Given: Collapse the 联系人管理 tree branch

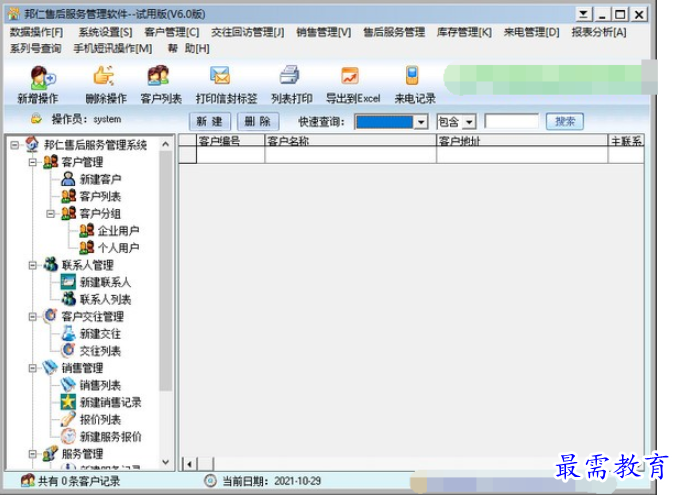Looking at the screenshot, I should coord(32,265).
